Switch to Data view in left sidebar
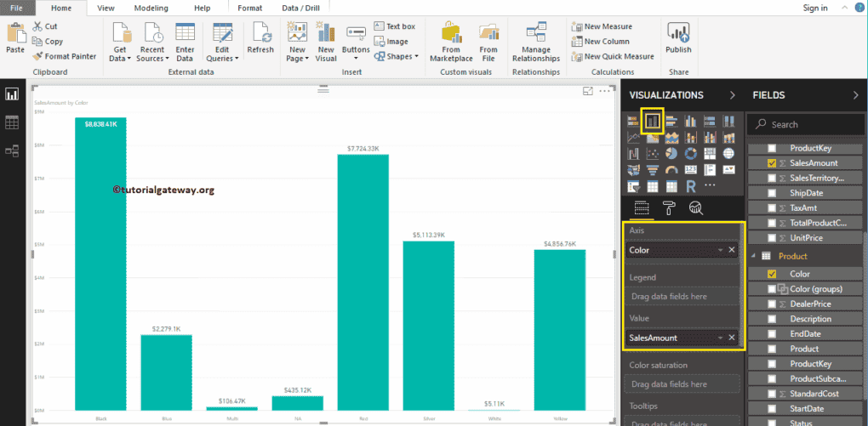This screenshot has height=426, width=868. (x=12, y=122)
